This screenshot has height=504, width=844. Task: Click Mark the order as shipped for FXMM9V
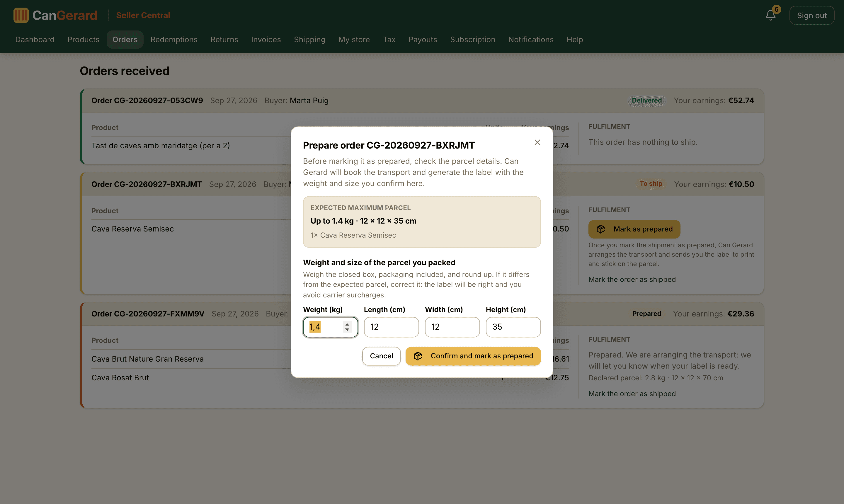pyautogui.click(x=632, y=394)
